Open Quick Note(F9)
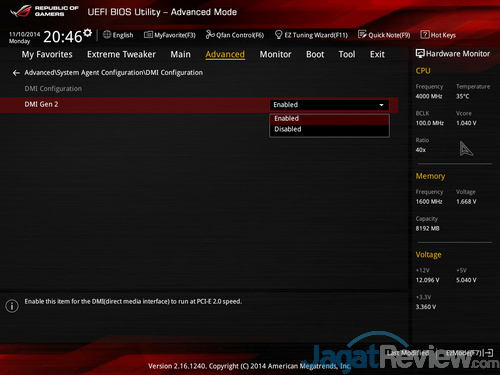Viewport: 500px width, 375px height. (x=384, y=35)
